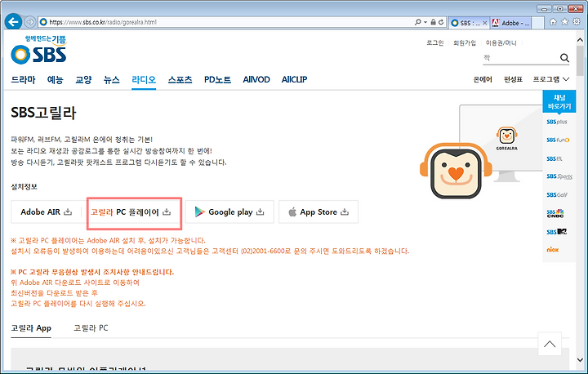Viewport: 588px width, 374px height.
Task: Click the browser back arrow button
Action: click(14, 22)
